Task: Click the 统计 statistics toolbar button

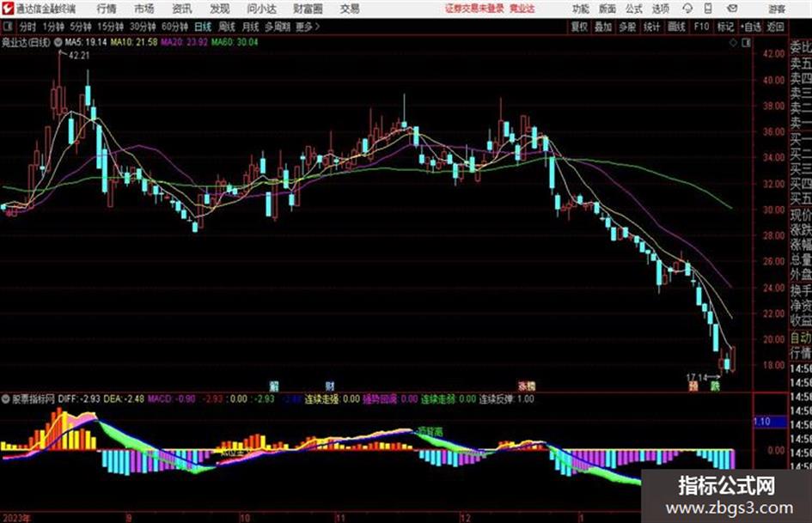Action: [652, 27]
